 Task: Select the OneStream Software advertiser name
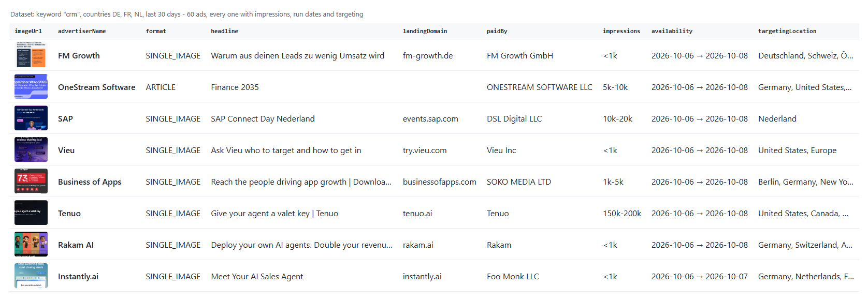(96, 87)
